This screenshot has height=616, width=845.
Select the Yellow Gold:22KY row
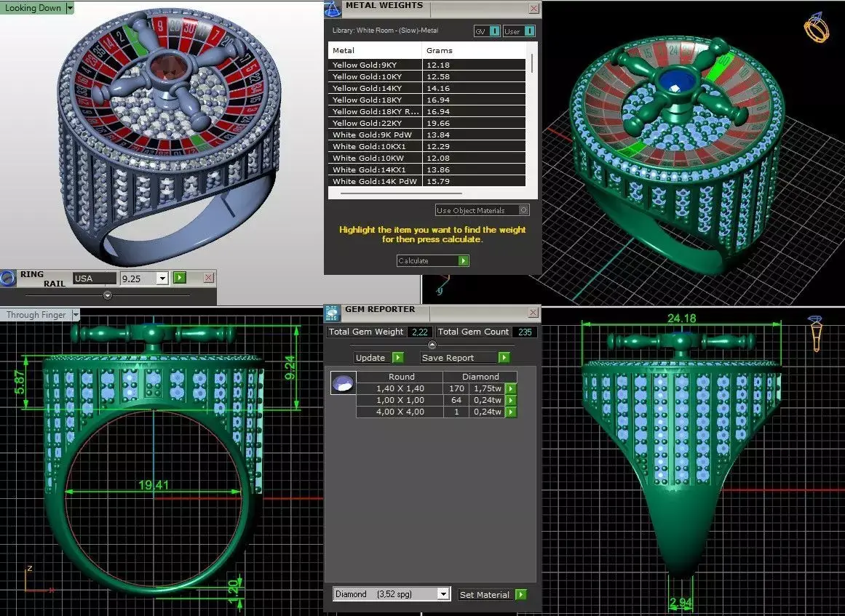pos(427,124)
